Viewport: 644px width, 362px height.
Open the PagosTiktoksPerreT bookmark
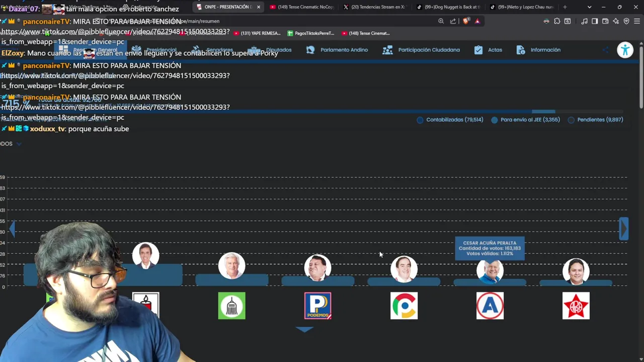click(311, 33)
